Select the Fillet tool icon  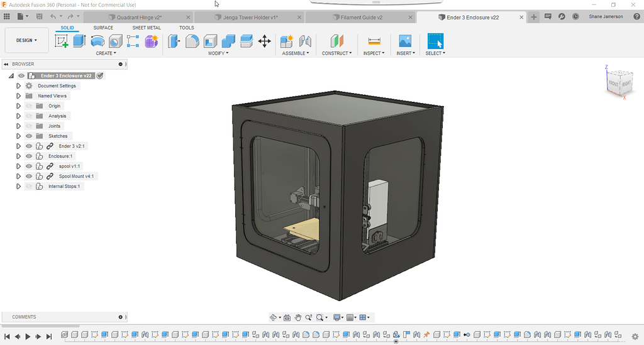tap(192, 41)
